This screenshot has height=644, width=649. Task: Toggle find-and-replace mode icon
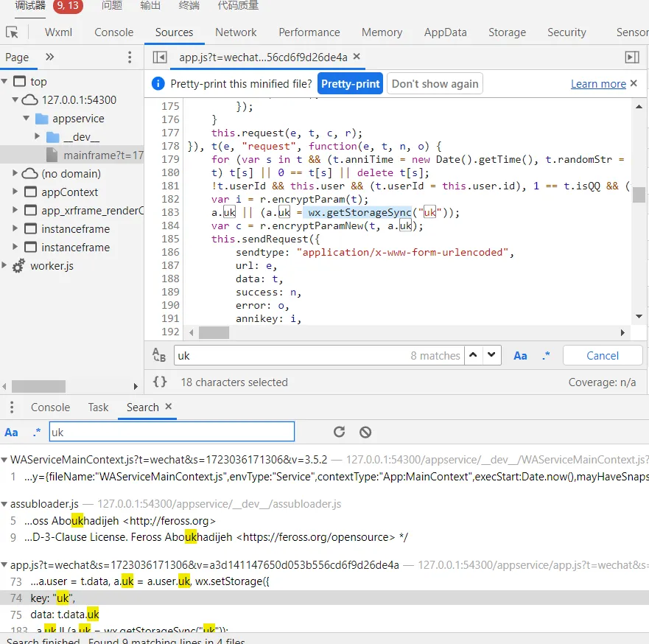[x=159, y=355]
